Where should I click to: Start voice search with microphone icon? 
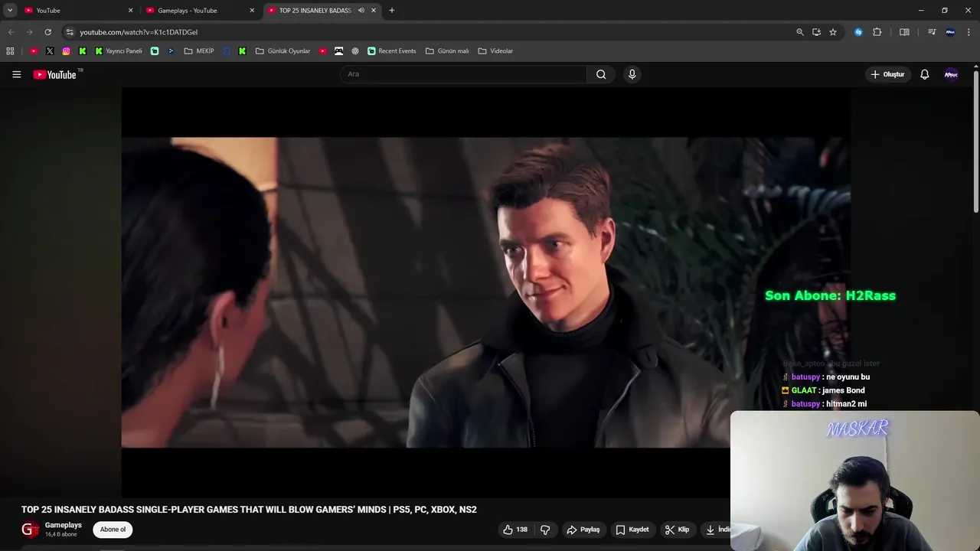click(632, 74)
